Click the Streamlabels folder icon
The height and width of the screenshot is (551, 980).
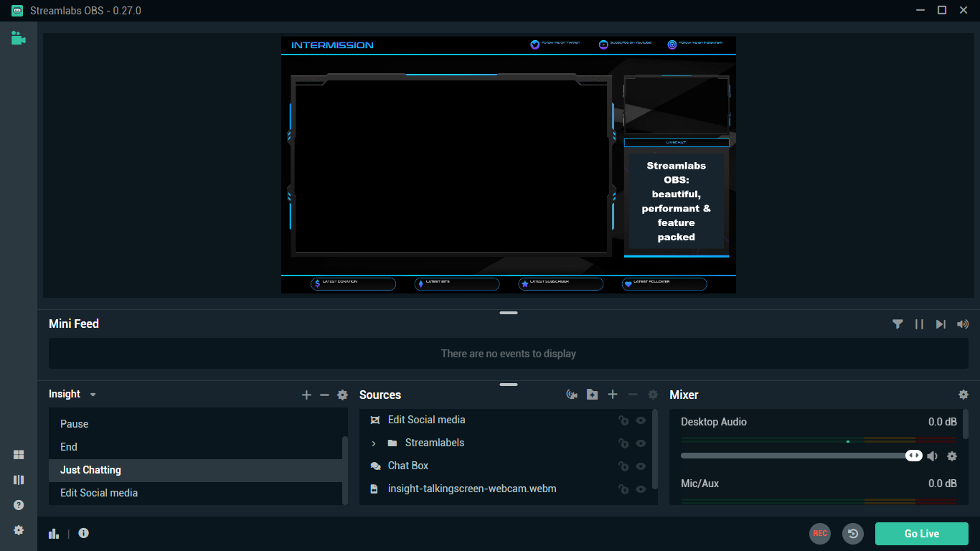(x=392, y=443)
